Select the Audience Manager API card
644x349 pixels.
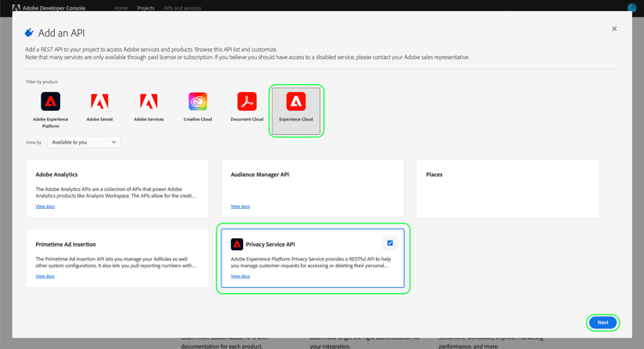(x=313, y=188)
